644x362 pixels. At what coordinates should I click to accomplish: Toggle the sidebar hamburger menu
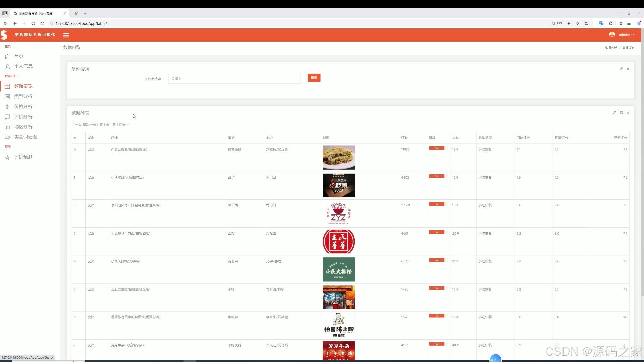click(x=66, y=35)
